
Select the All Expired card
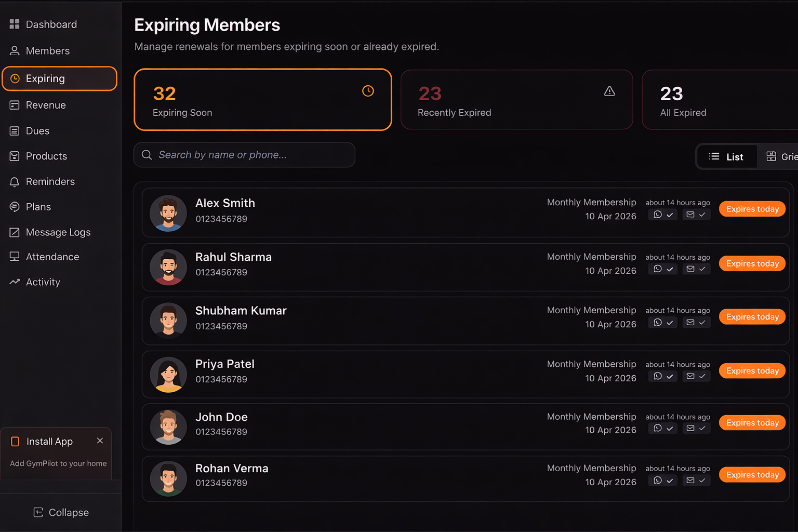click(720, 100)
